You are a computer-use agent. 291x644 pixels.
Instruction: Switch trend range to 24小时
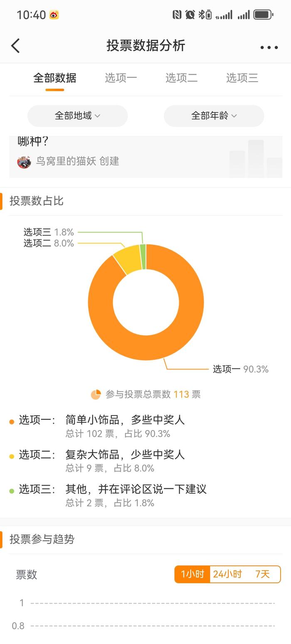point(227,574)
